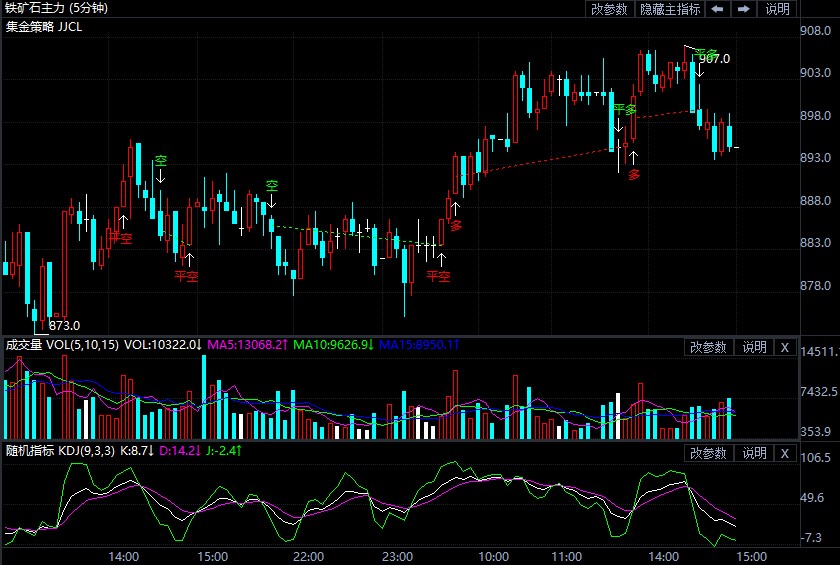Show 说明 for the volume indicator
The image size is (840, 565).
pyautogui.click(x=753, y=347)
